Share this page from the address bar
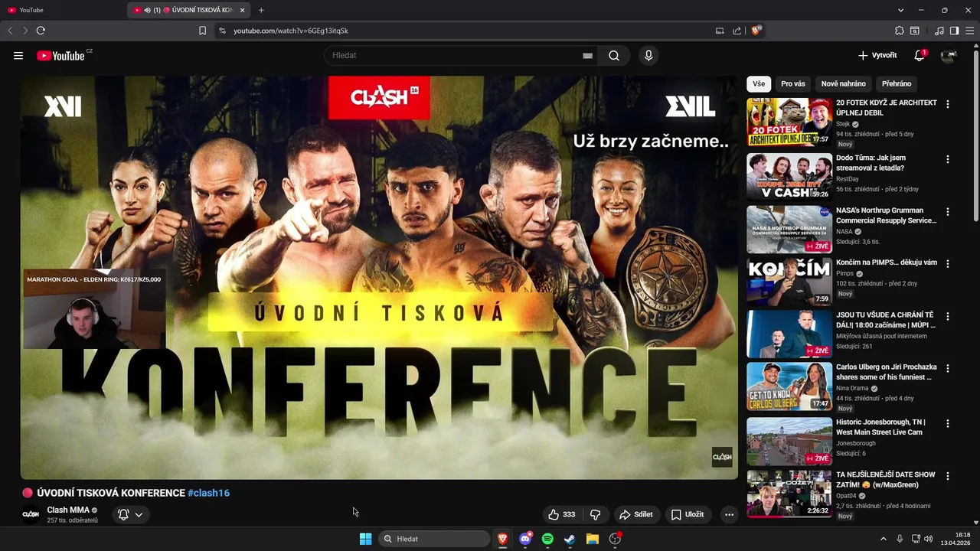The image size is (980, 551). [737, 31]
